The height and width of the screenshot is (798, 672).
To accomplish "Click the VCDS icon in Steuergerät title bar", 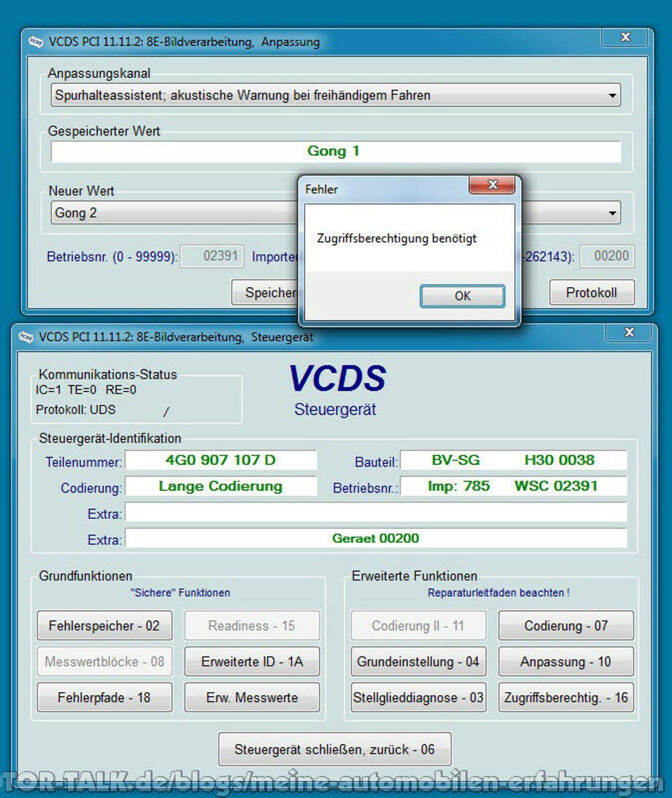I will click(26, 337).
